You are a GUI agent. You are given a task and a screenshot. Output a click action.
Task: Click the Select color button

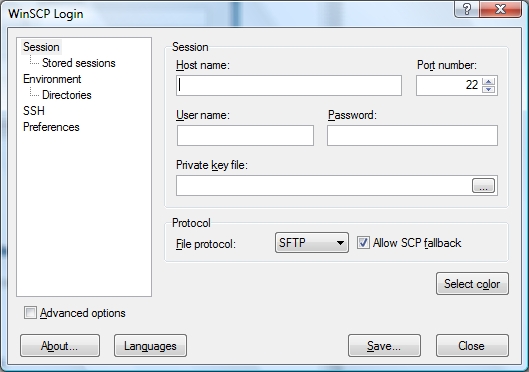(x=472, y=284)
